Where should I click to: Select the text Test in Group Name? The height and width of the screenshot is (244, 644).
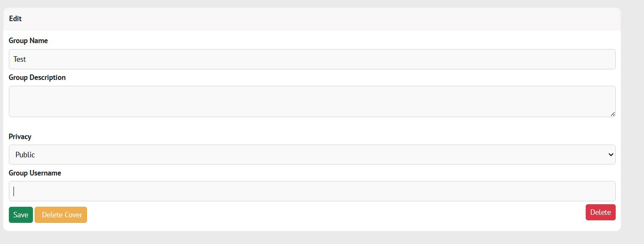19,59
